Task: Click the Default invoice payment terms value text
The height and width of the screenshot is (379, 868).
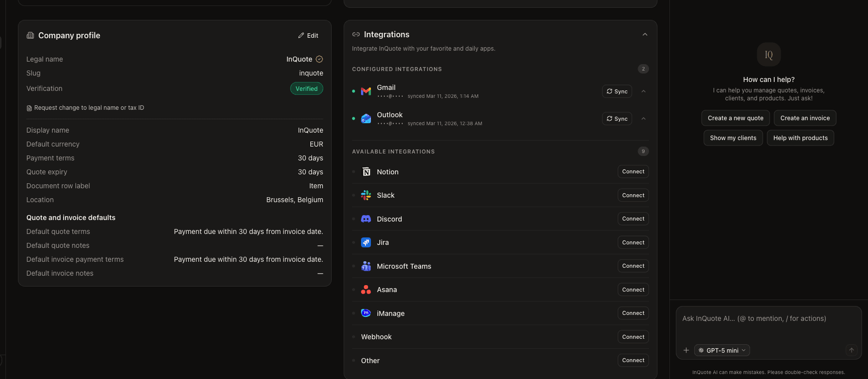Action: coord(248,259)
